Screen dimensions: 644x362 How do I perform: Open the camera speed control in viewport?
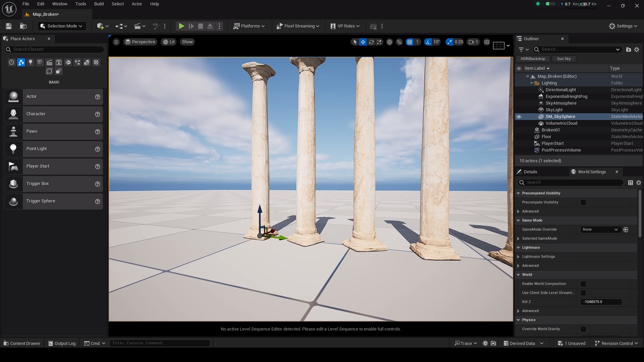coord(473,42)
